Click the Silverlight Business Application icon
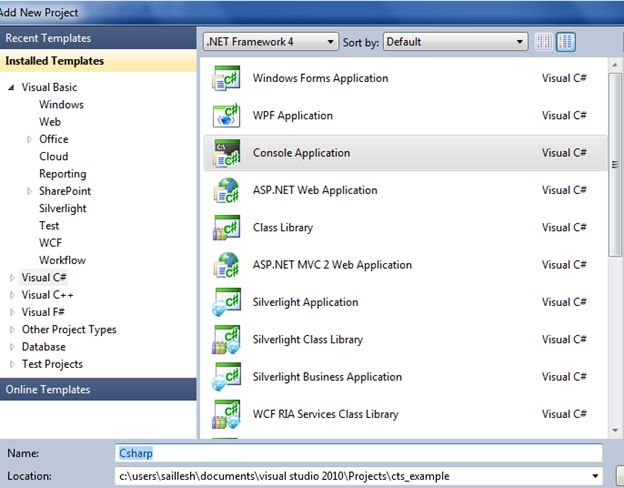 [x=226, y=377]
